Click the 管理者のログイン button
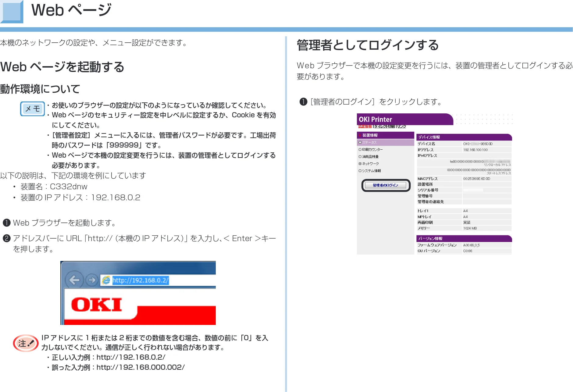The width and height of the screenshot is (573, 392). (x=386, y=185)
